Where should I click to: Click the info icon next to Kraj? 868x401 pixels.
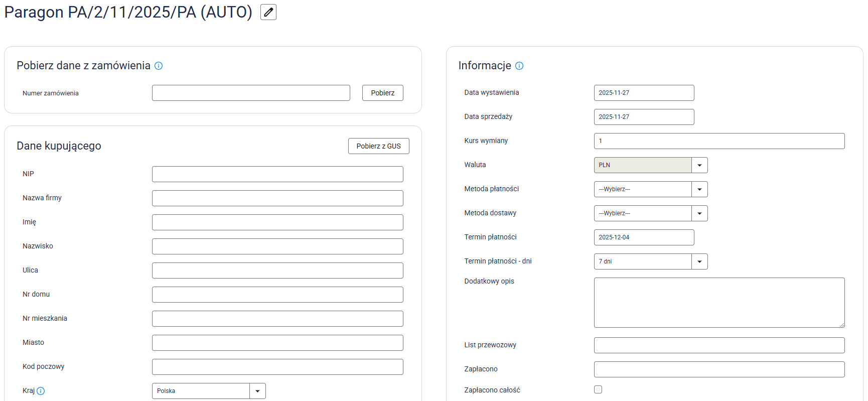tap(41, 391)
